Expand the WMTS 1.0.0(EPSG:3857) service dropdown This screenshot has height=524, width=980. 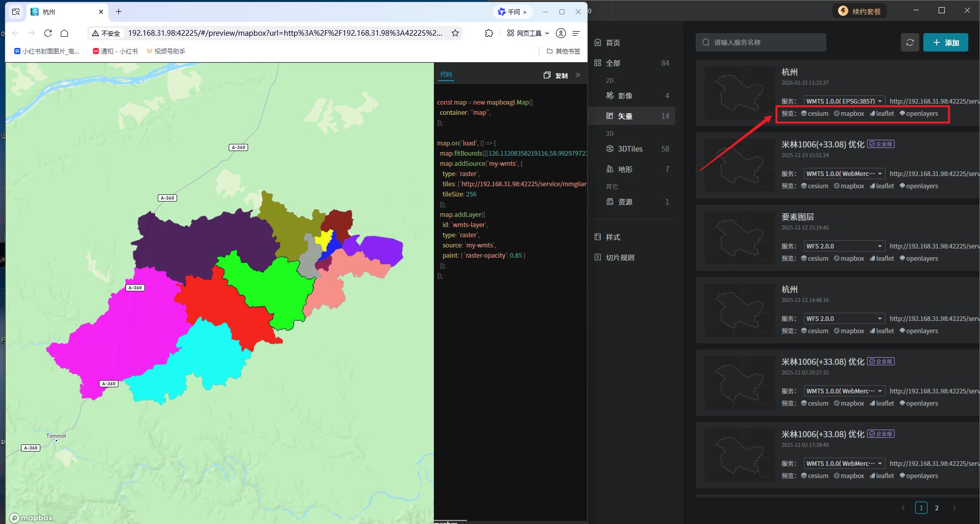pyautogui.click(x=844, y=101)
